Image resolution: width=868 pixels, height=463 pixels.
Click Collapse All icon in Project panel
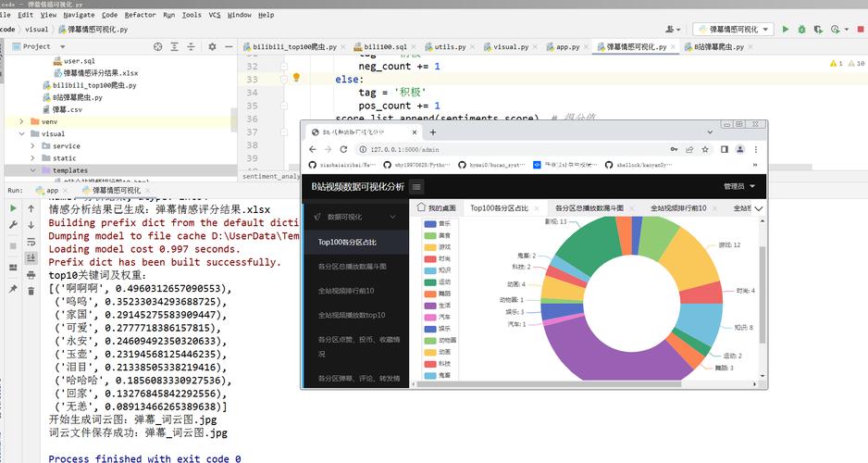tap(191, 46)
